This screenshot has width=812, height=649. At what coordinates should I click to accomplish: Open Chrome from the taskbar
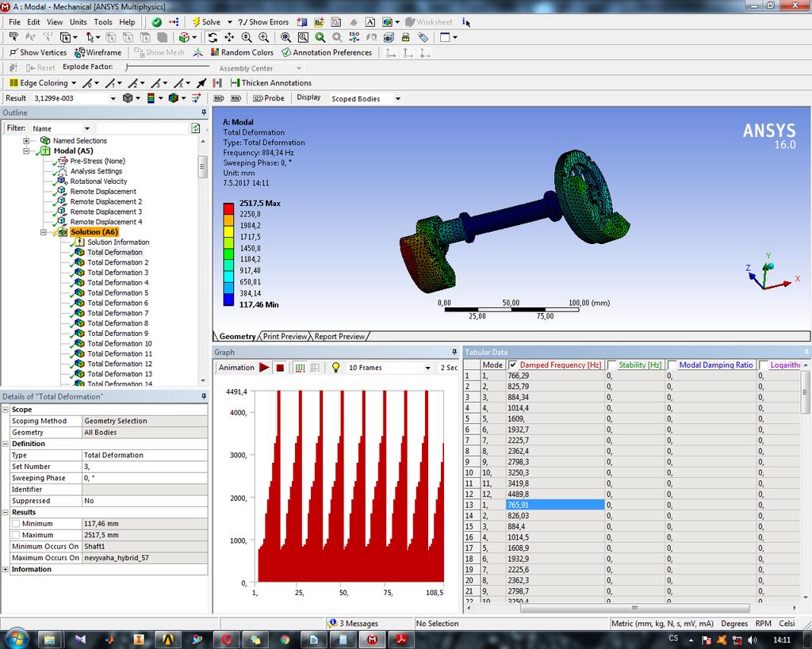click(285, 639)
